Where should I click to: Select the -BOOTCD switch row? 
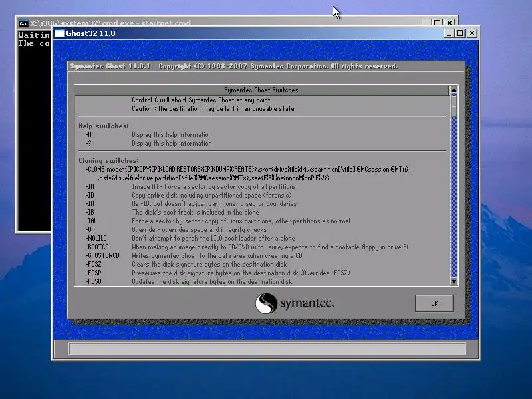(247, 247)
